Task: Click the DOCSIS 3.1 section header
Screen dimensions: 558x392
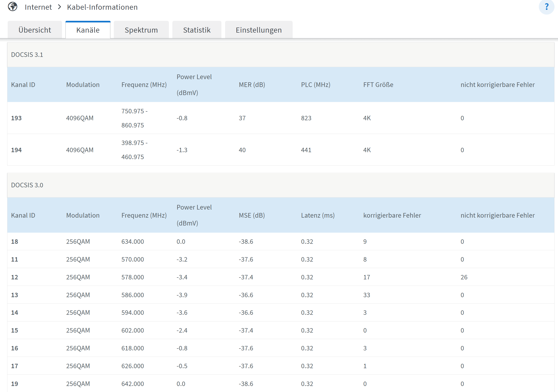Action: 27,55
